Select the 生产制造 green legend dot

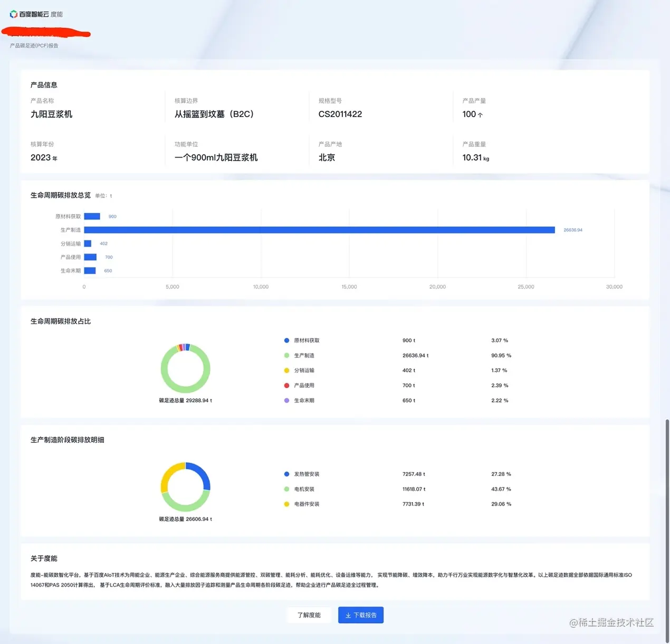pyautogui.click(x=286, y=355)
